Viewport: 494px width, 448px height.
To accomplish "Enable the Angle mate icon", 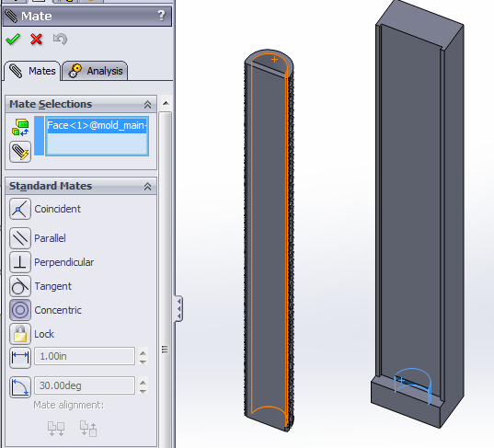I will coord(20,387).
